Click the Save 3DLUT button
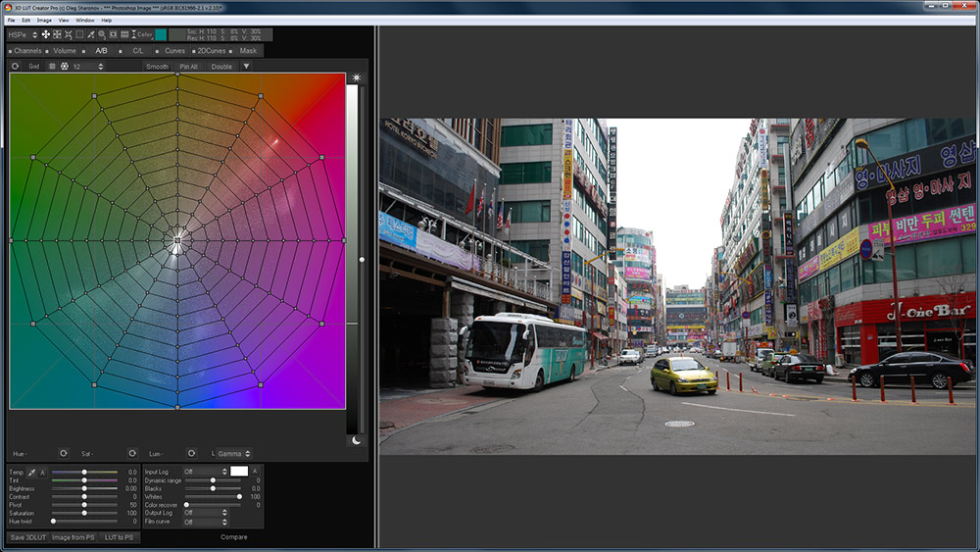 click(27, 537)
